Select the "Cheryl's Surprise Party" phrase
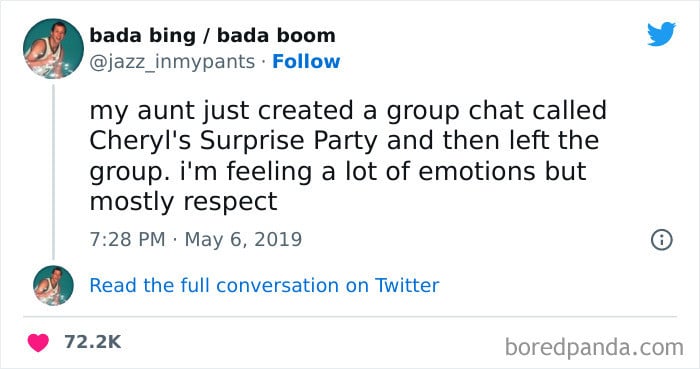Viewport: 700px width, 369px height. (x=234, y=141)
